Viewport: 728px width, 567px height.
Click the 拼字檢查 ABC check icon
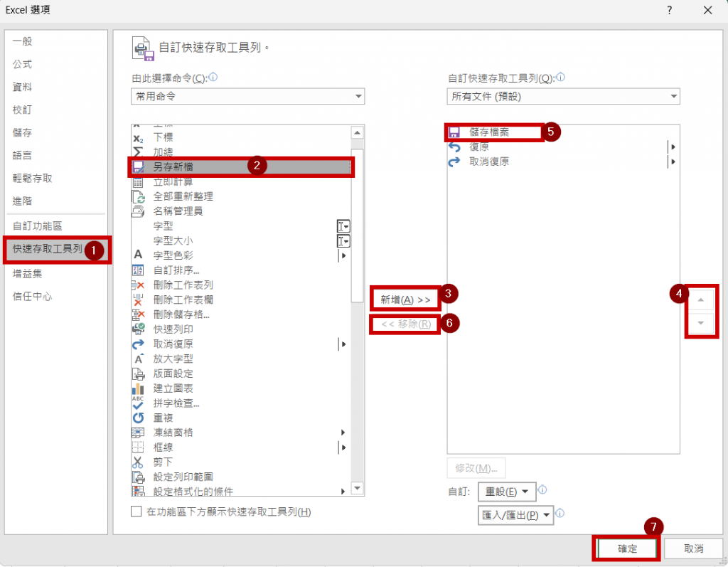coord(138,403)
